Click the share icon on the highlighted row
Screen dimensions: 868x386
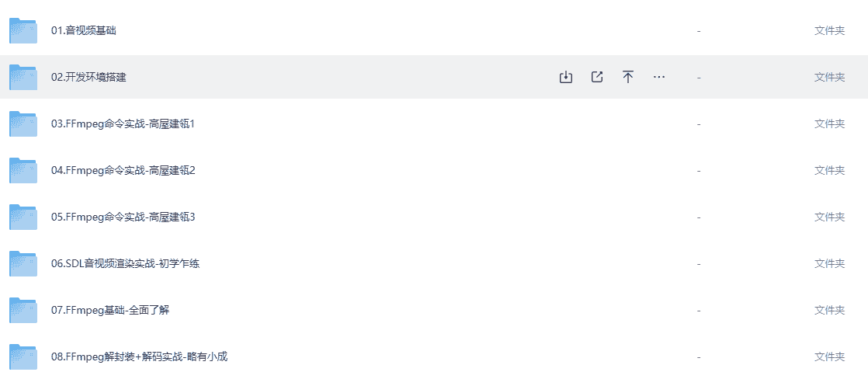click(x=597, y=77)
